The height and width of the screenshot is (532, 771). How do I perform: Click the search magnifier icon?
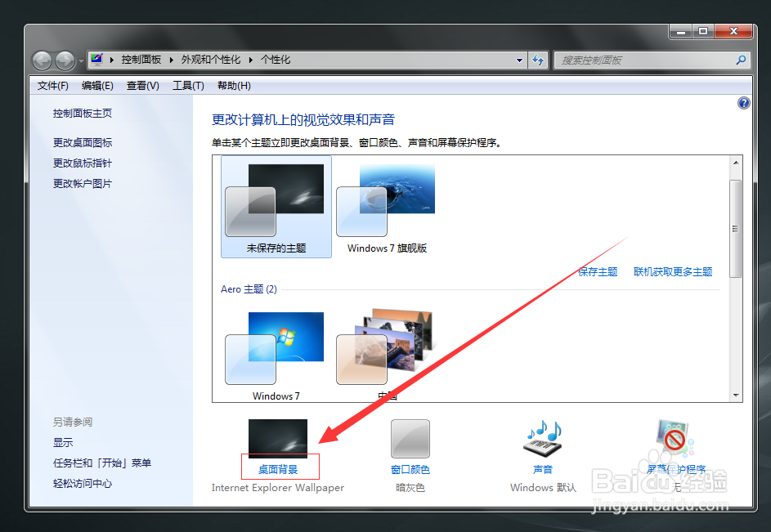click(741, 60)
